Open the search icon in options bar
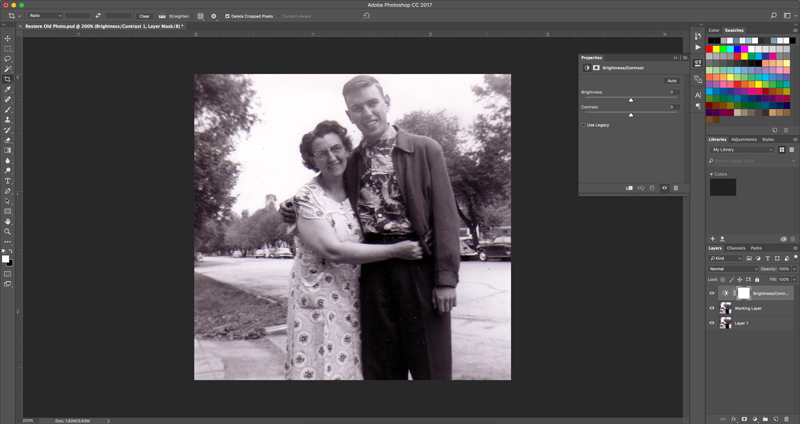Screen dimensions: 800x424 (774, 16)
